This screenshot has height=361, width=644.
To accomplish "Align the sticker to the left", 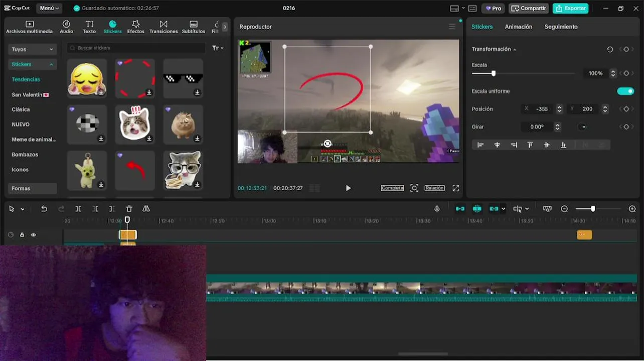I will pyautogui.click(x=480, y=145).
